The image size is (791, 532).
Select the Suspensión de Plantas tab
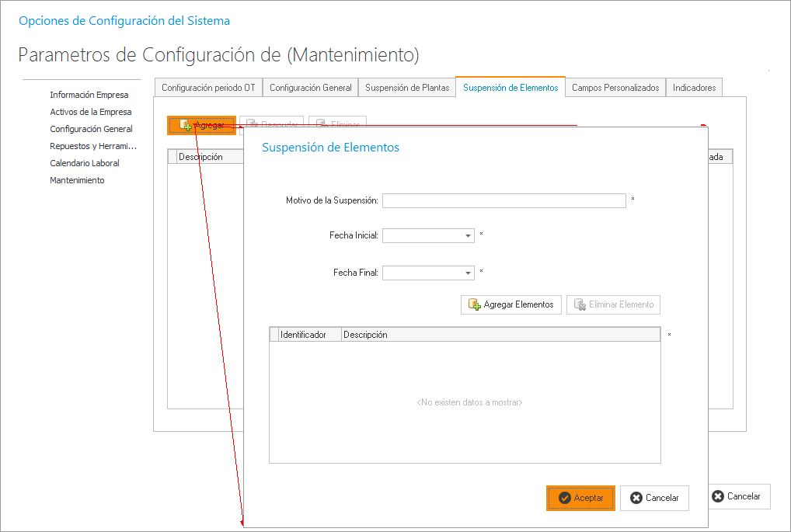pyautogui.click(x=407, y=88)
